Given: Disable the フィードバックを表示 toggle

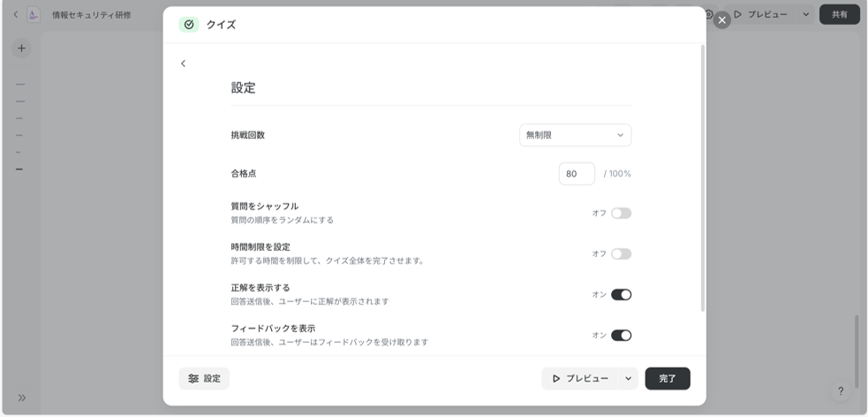Looking at the screenshot, I should click(x=621, y=335).
